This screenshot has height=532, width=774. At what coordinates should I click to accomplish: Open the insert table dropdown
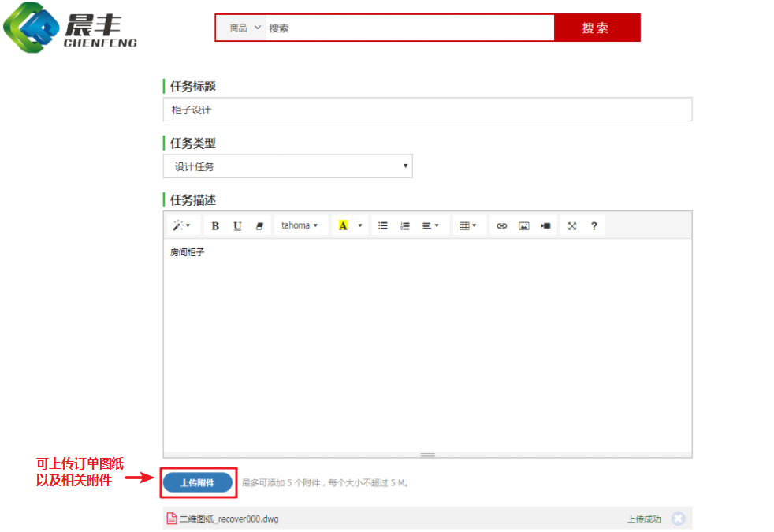click(467, 225)
